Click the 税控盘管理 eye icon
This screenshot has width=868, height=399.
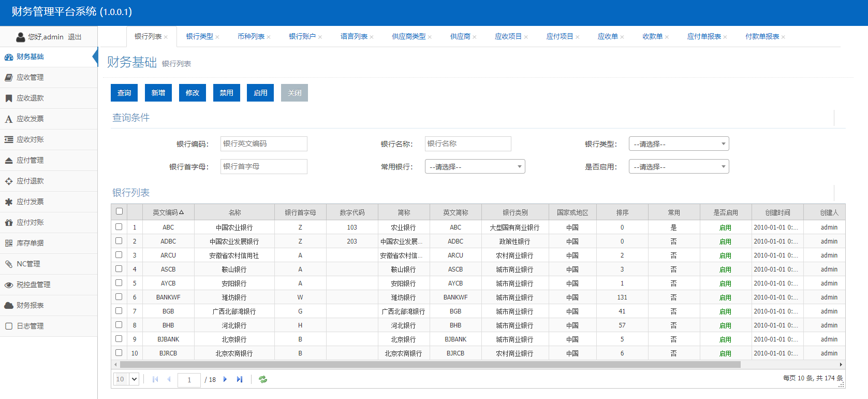(x=9, y=285)
